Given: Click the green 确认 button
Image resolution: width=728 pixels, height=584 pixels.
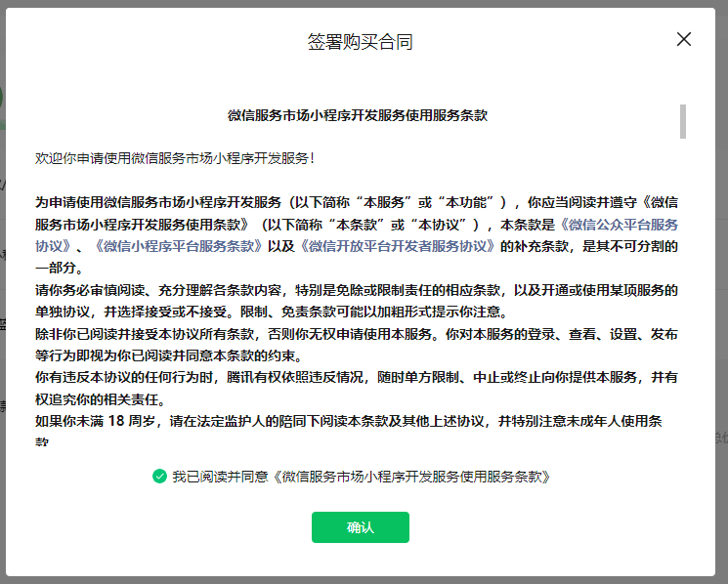Looking at the screenshot, I should tap(361, 527).
